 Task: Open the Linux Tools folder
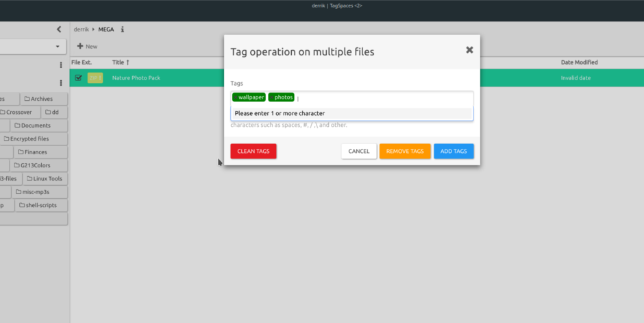(x=44, y=179)
